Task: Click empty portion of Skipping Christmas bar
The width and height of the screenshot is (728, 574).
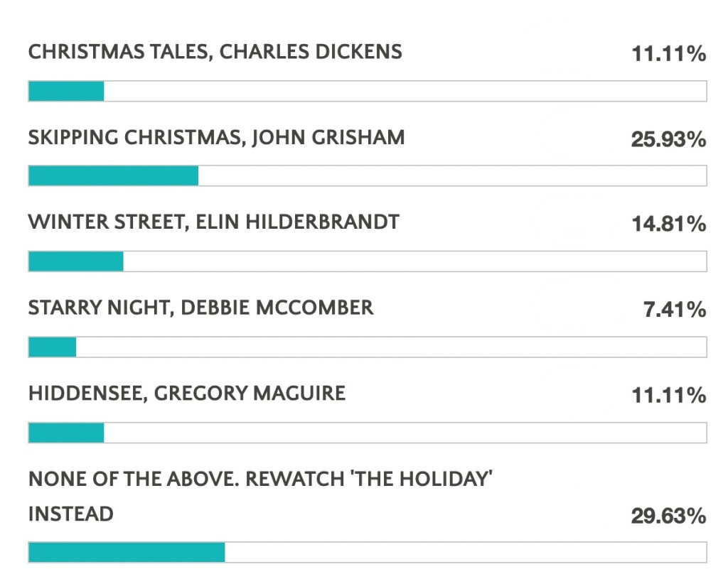Action: tap(452, 176)
